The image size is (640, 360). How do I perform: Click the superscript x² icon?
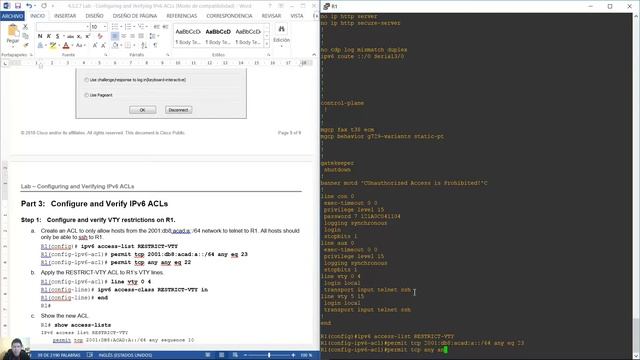[x=87, y=36]
